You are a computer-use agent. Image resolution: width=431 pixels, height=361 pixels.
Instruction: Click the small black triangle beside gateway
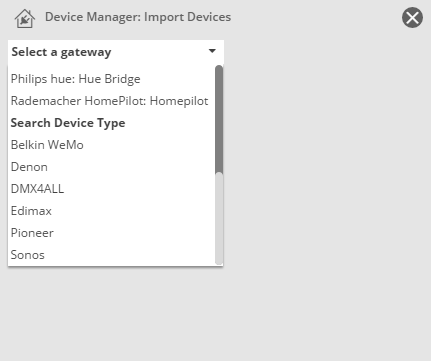coord(212,51)
